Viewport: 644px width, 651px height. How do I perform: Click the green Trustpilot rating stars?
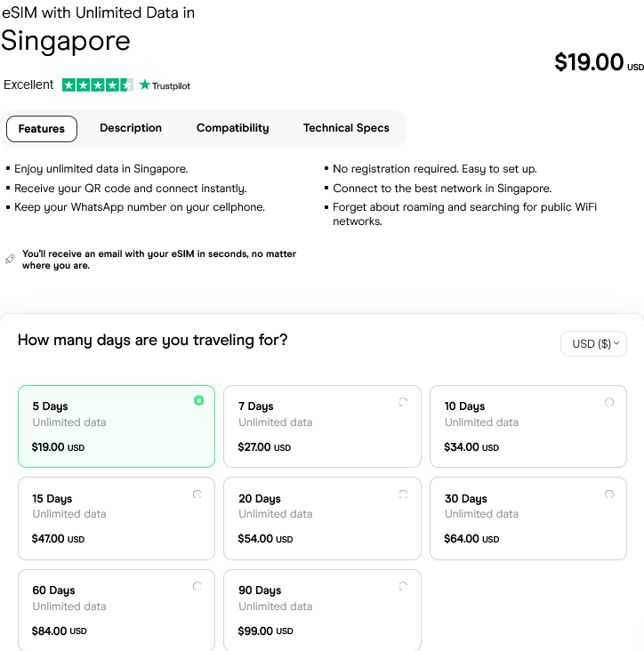(x=97, y=85)
